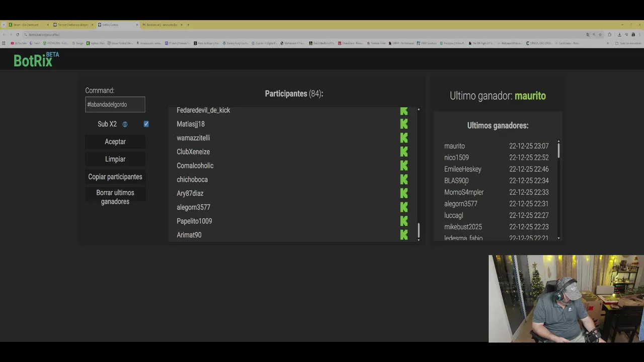Open the YouTube bookmark
The width and height of the screenshot is (644, 362).
[x=19, y=43]
